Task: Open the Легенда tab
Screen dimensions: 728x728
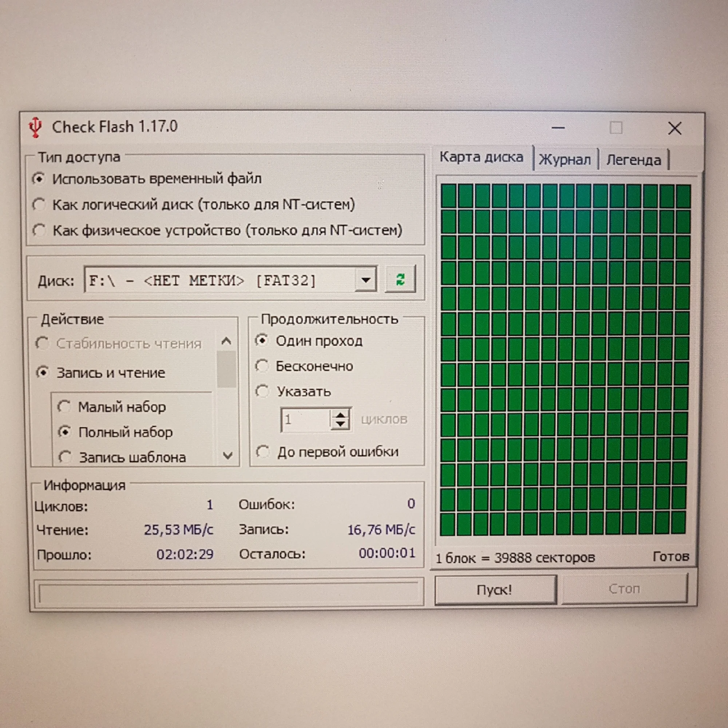Action: 633,160
